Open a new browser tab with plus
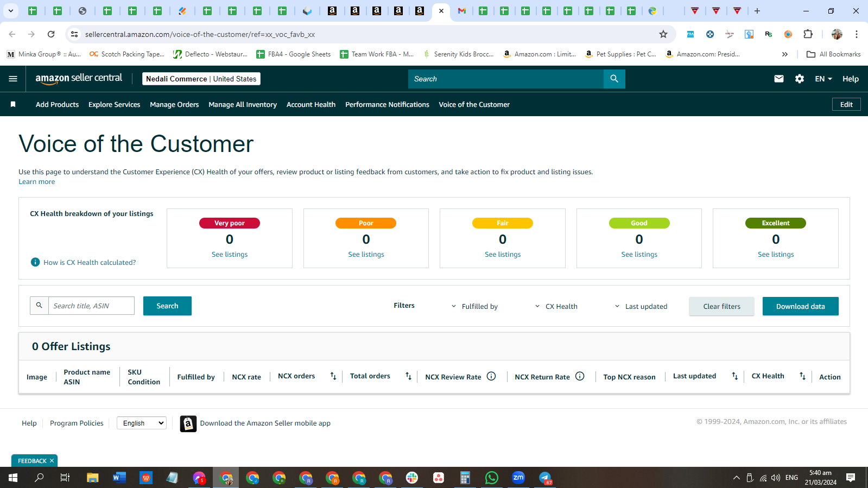This screenshot has width=868, height=488. [x=757, y=11]
